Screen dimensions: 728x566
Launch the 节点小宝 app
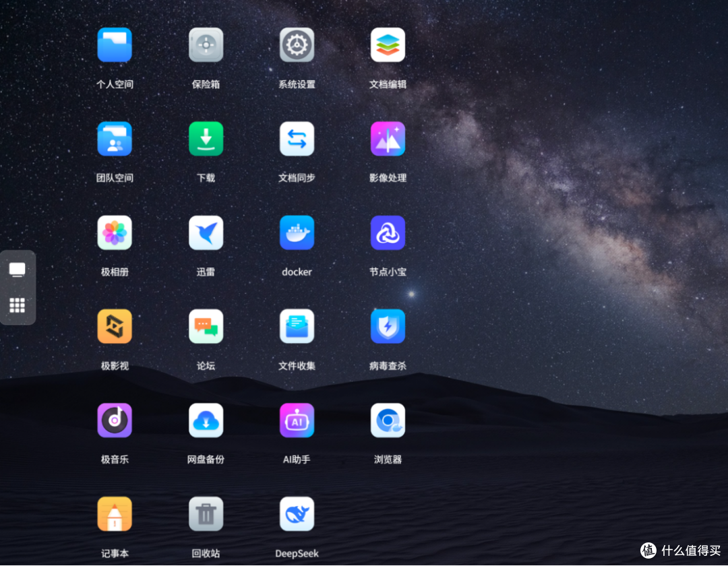(x=388, y=233)
